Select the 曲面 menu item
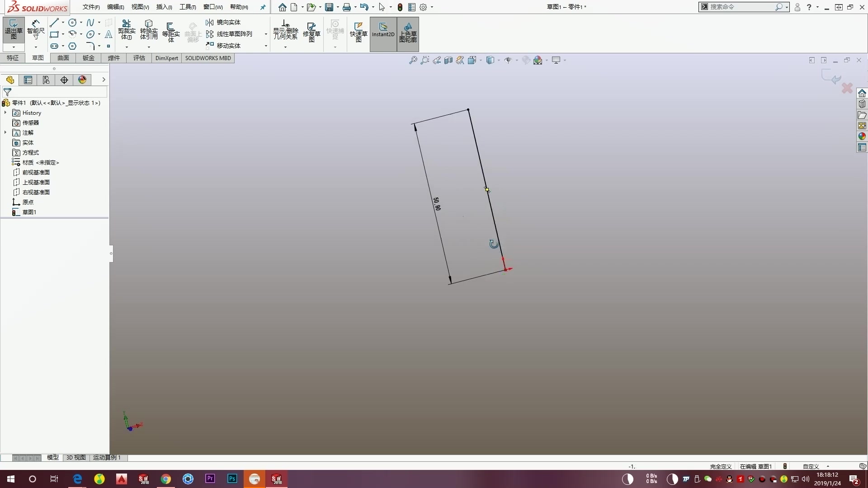868x488 pixels. pos(63,58)
